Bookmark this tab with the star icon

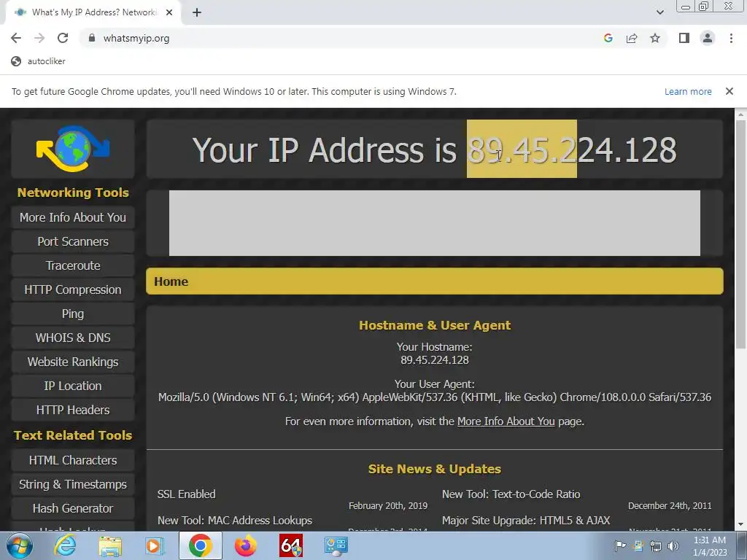point(655,38)
